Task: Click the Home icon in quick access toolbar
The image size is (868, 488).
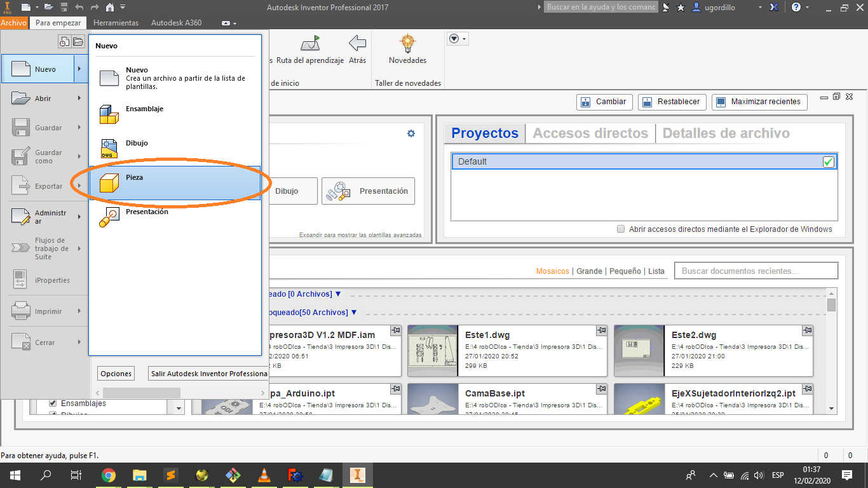Action: point(110,7)
